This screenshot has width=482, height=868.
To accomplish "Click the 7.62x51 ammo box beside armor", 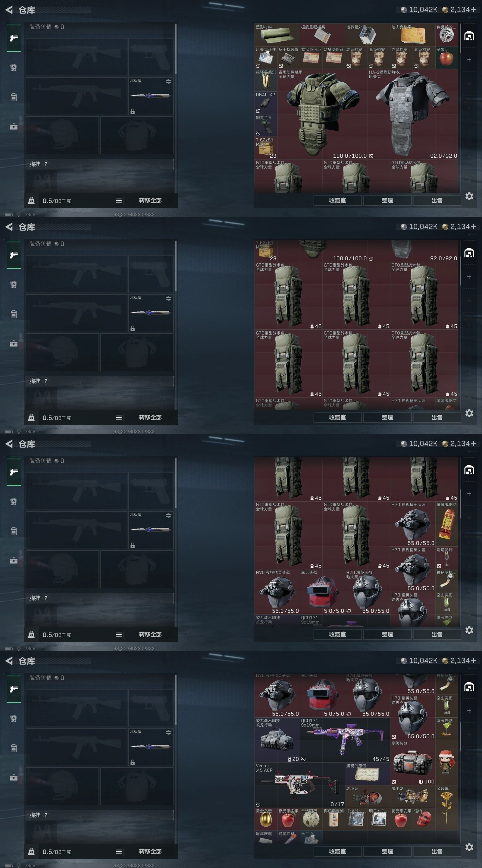I will tap(266, 148).
